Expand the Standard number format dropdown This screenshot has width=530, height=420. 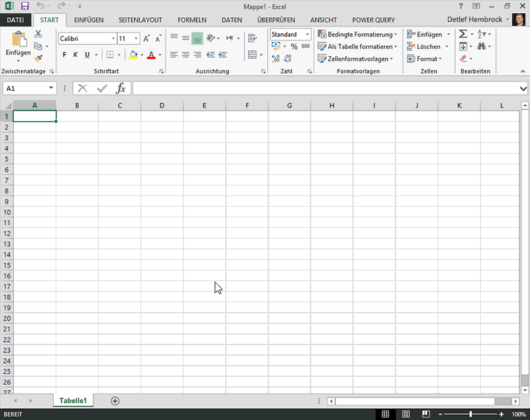click(x=307, y=34)
